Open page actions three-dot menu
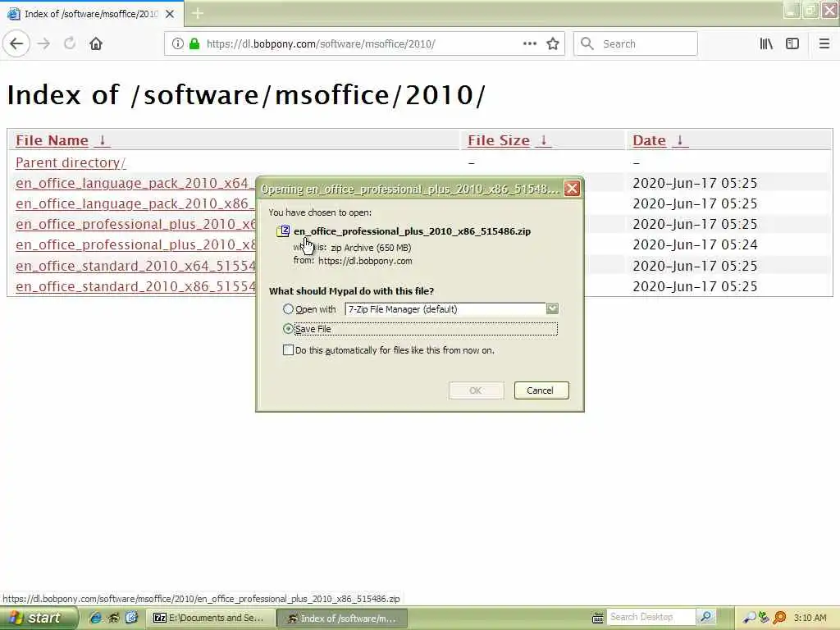The width and height of the screenshot is (840, 630). (530, 43)
